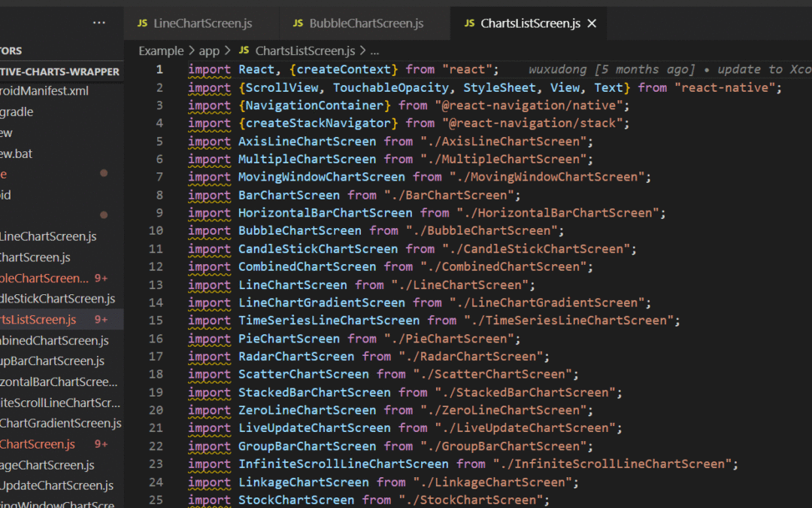Click line number 1 in the gutter
This screenshot has height=508, width=812.
[x=159, y=69]
